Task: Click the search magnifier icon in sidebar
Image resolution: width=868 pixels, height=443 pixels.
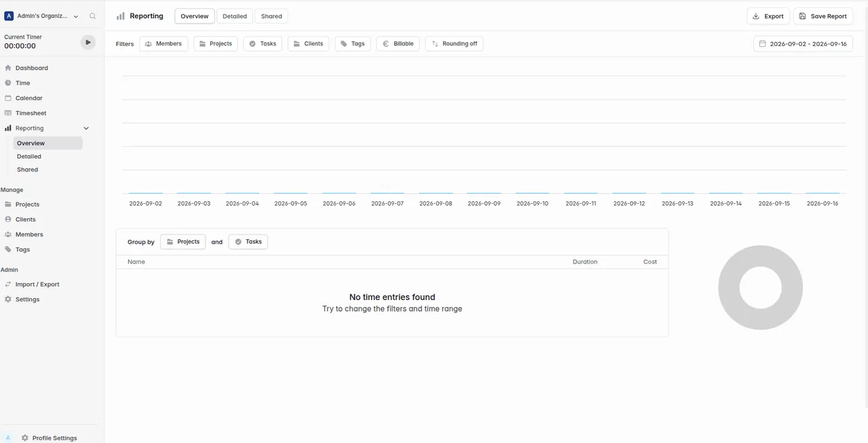Action: click(x=92, y=16)
